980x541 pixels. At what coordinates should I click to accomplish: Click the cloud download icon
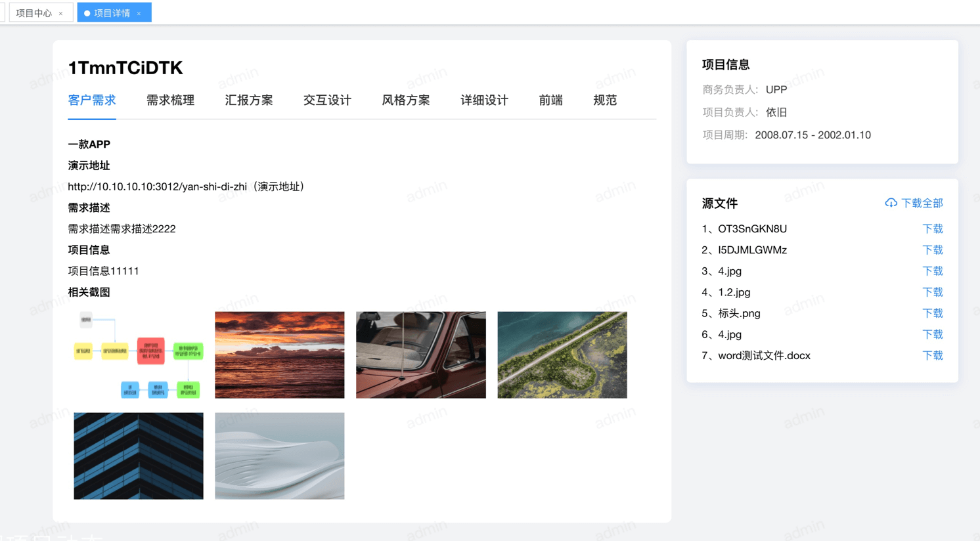click(891, 203)
